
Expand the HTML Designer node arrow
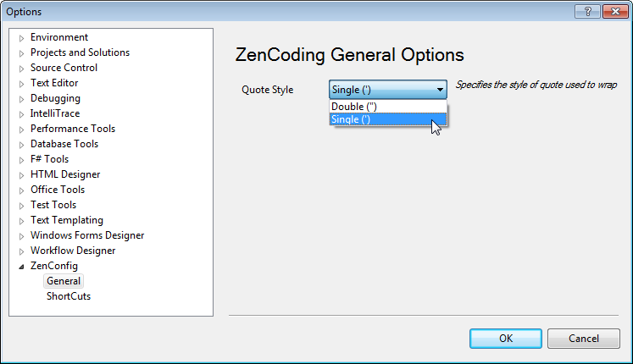click(x=22, y=174)
